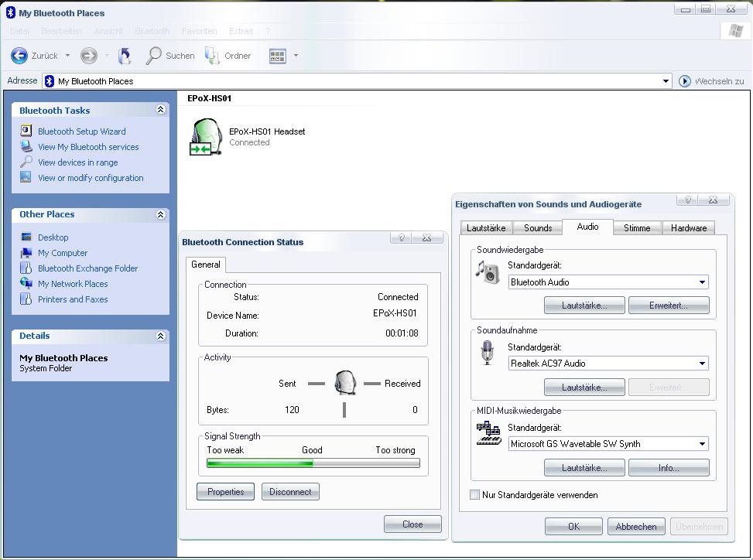
Task: Click View My Bluetooth services icon
Action: tap(26, 146)
